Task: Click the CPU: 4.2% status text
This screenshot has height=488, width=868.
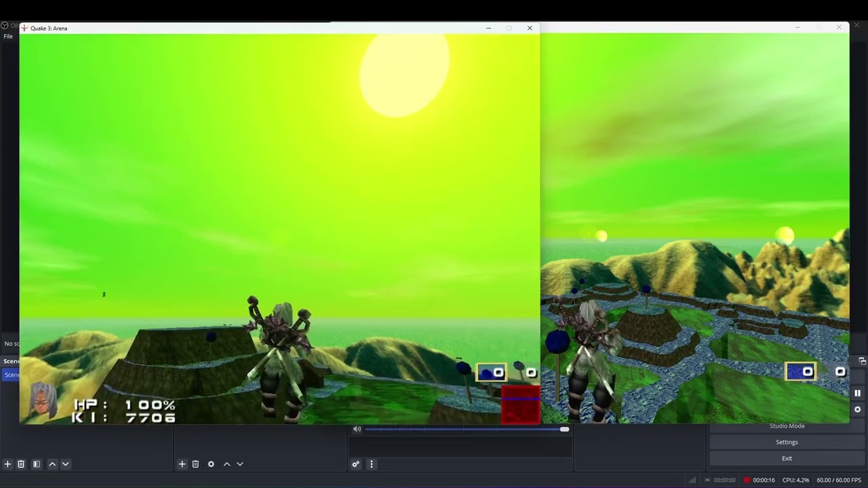Action: (x=795, y=480)
